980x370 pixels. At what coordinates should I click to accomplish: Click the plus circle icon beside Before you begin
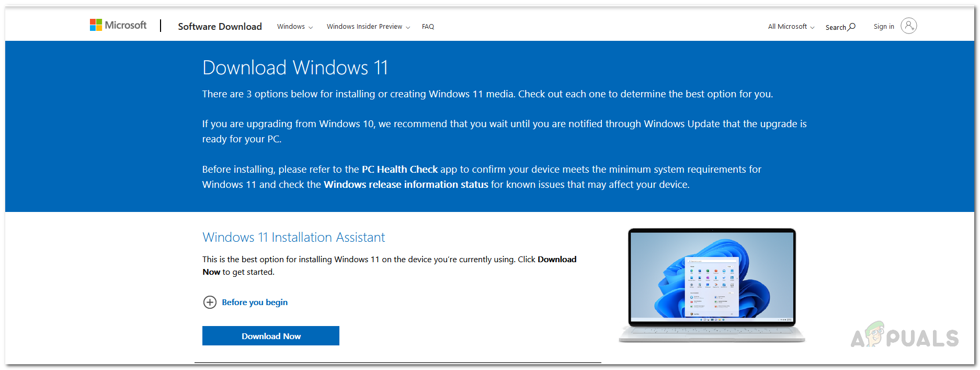pyautogui.click(x=210, y=302)
